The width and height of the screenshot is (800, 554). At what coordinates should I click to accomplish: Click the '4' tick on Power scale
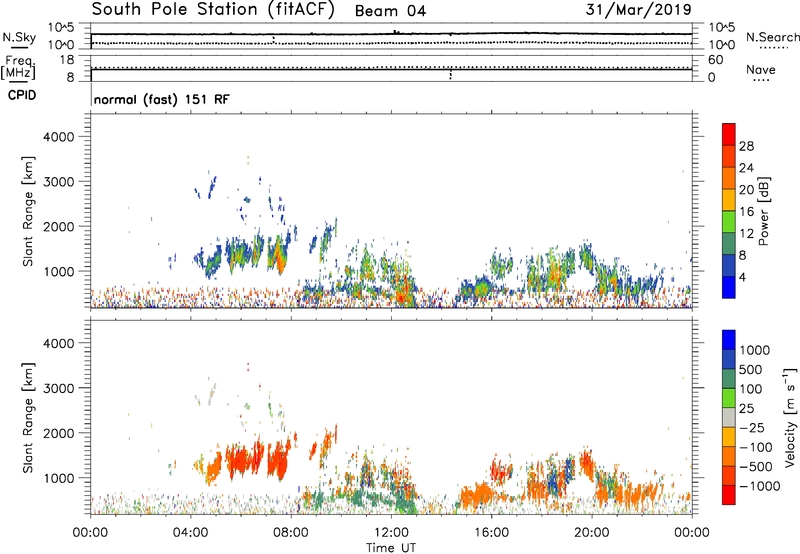[742, 277]
